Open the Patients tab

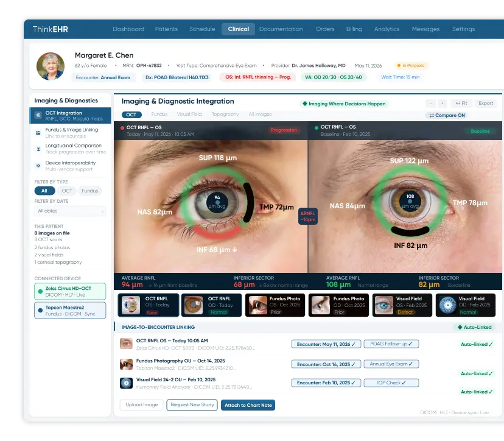[166, 29]
